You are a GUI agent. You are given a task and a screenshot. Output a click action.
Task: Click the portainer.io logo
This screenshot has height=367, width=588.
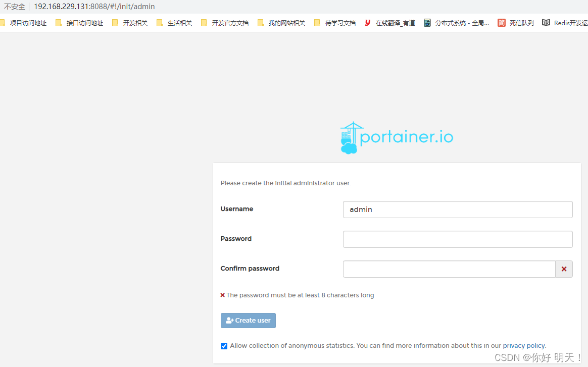point(397,138)
